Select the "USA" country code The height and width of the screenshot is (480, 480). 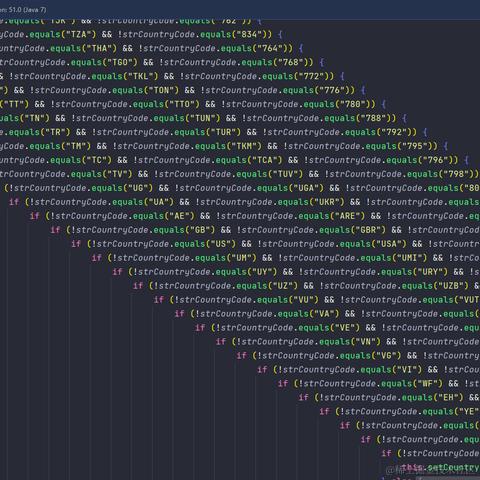click(x=389, y=244)
